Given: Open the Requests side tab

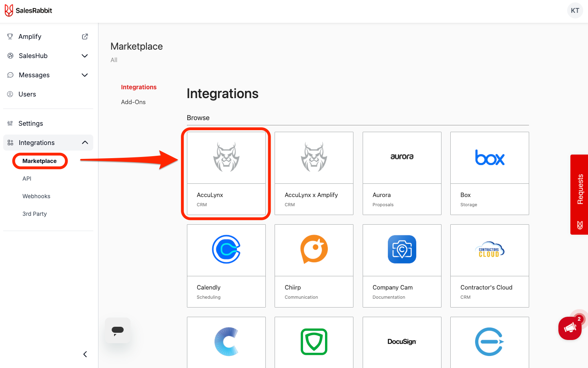Looking at the screenshot, I should (579, 195).
